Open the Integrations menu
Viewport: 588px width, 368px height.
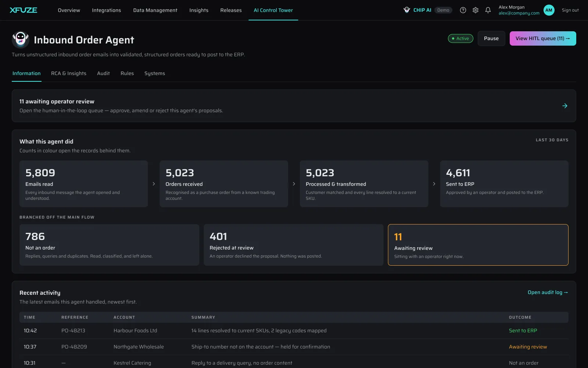[107, 10]
